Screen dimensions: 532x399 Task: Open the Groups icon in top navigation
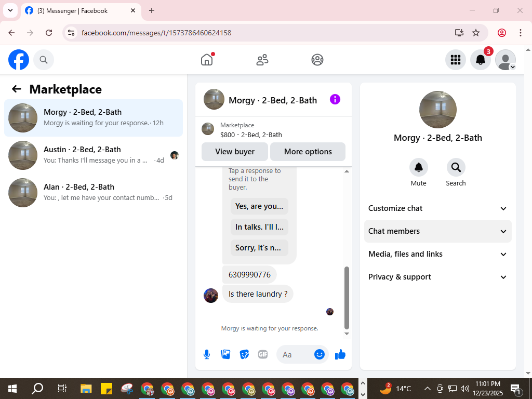(317, 60)
